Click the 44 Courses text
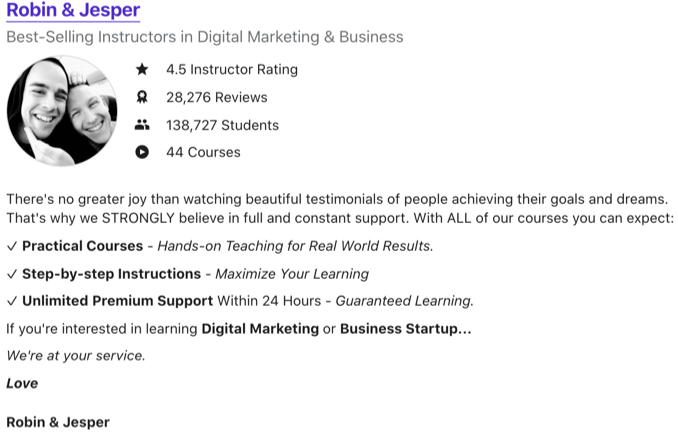The height and width of the screenshot is (435, 678). tap(203, 152)
